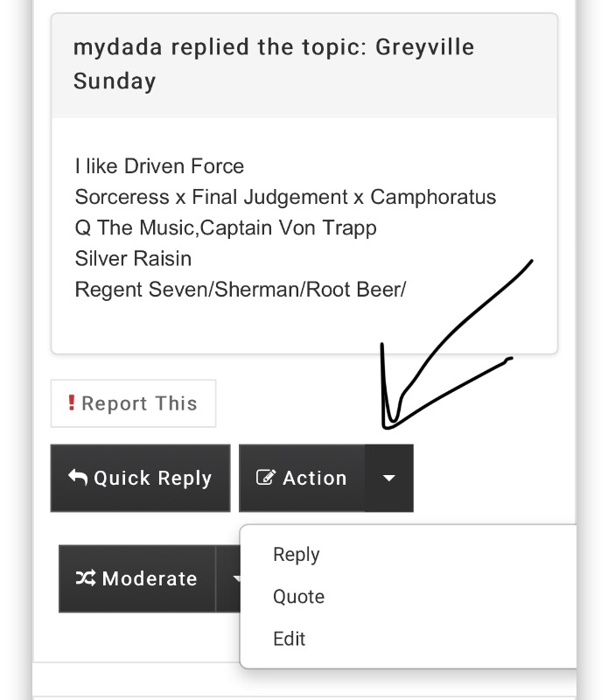Click the reply arrow icon on Quick Reply
Viewport: 608px width, 700px height.
click(x=78, y=478)
